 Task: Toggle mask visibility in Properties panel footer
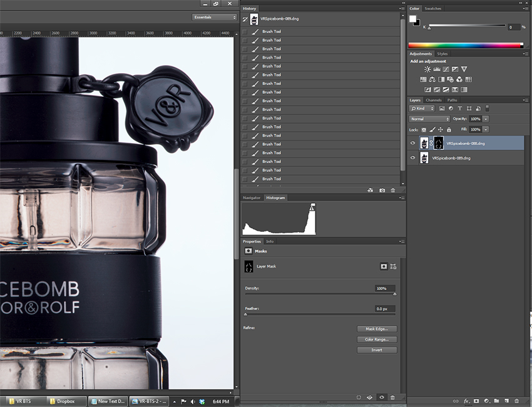[382, 397]
